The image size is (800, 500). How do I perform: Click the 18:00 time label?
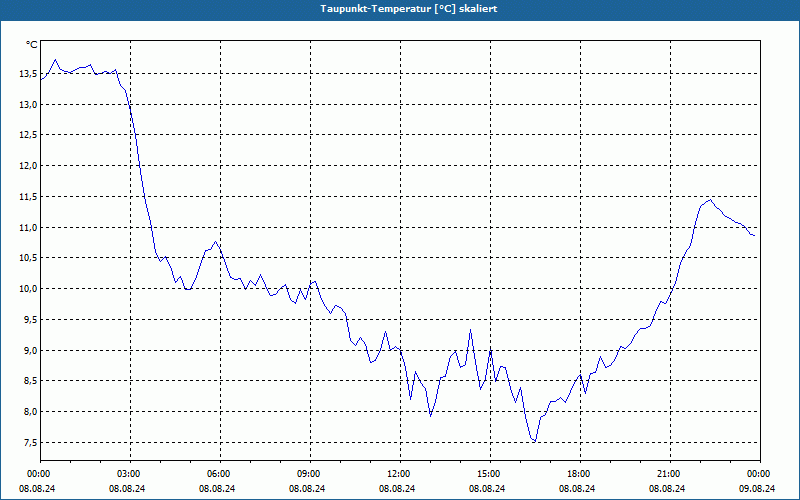[577, 474]
